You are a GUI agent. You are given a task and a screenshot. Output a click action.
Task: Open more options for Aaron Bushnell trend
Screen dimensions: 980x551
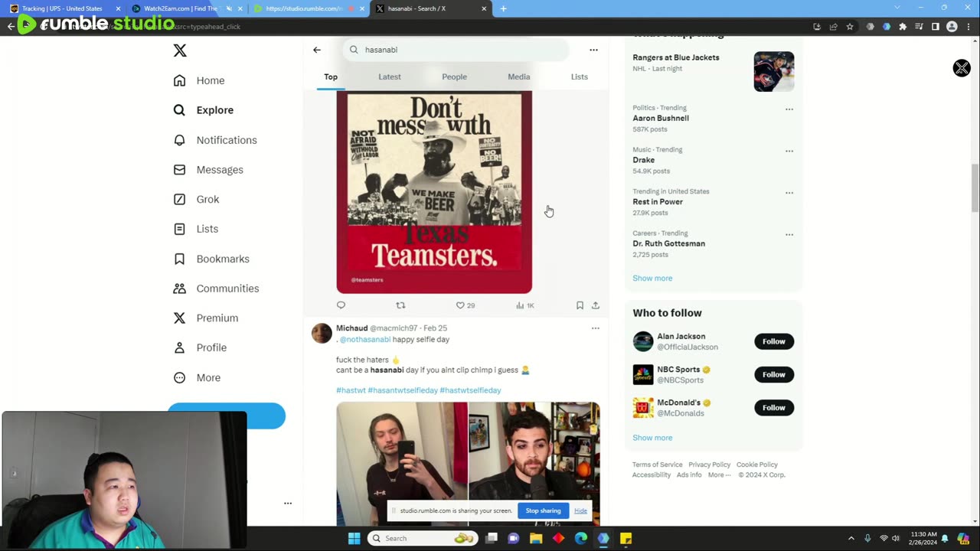pyautogui.click(x=789, y=109)
